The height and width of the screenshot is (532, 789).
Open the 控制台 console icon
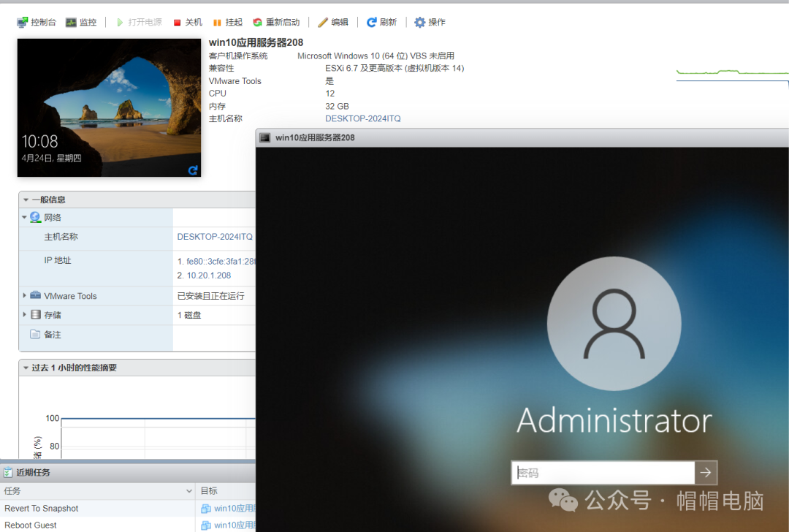tap(23, 23)
